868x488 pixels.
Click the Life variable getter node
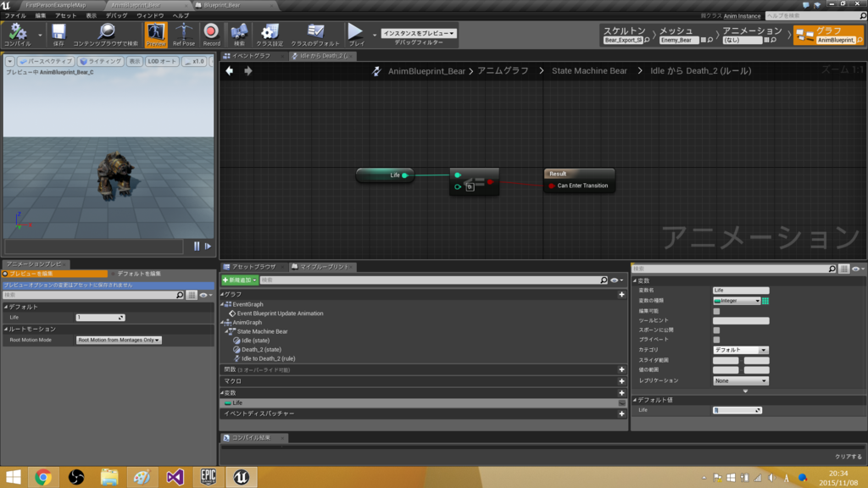click(385, 175)
